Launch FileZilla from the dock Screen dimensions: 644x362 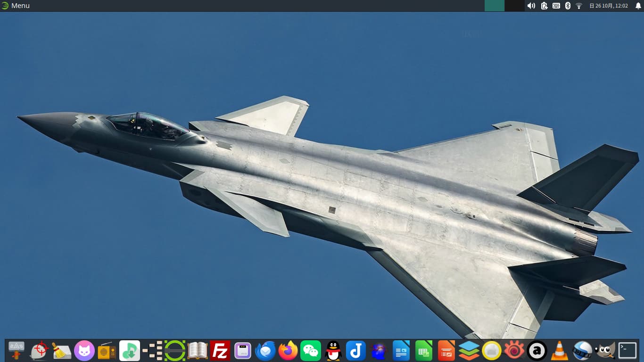pos(220,351)
